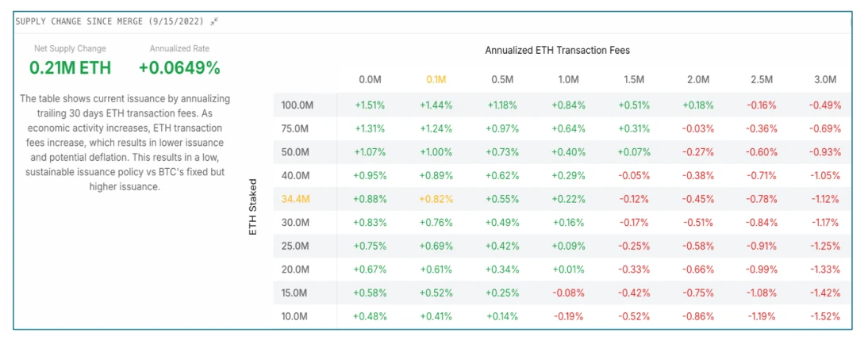Viewport: 868px width, 344px height.
Task: Click the Supply Change Since Merge title
Action: 109,21
